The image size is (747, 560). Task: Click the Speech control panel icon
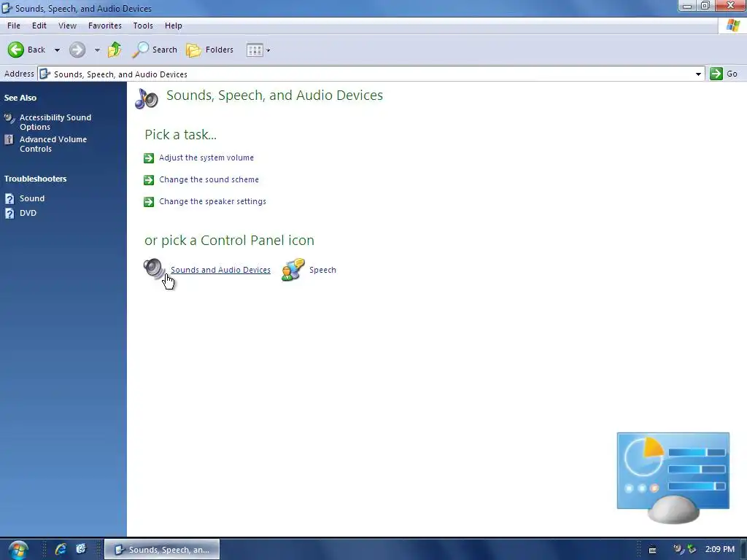click(293, 270)
